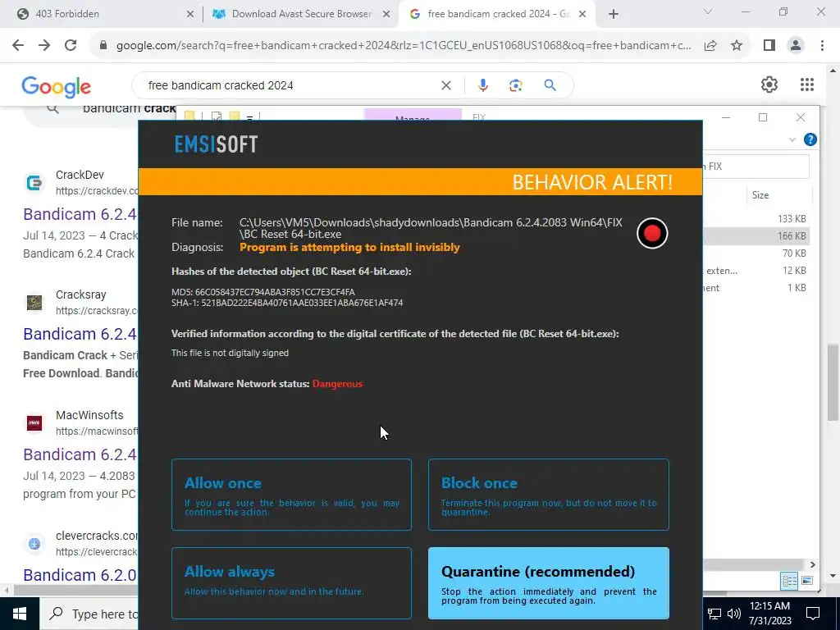Search by voice microphone icon
840x630 pixels.
482,85
